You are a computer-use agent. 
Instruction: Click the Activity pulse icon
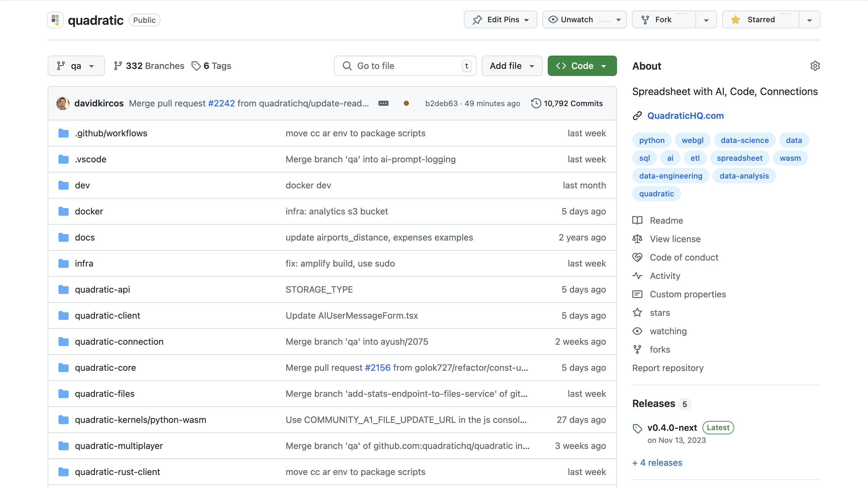[637, 276]
